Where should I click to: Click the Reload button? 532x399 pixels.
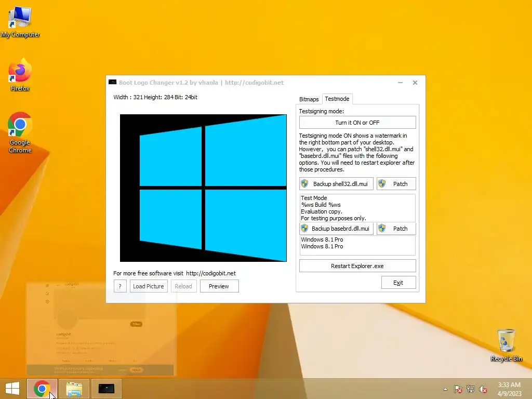(183, 286)
